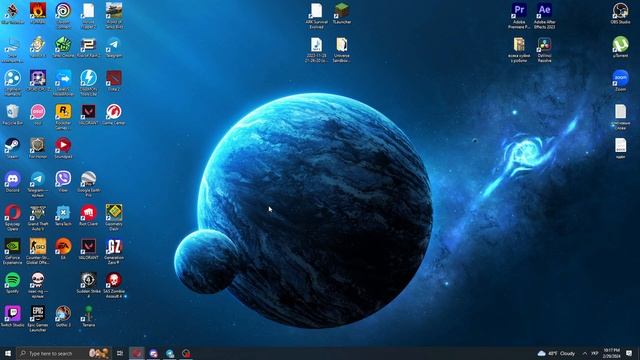Select the Adobe After Effects 2023 shortcut
Viewport: 640px width, 360px height.
pyautogui.click(x=544, y=16)
